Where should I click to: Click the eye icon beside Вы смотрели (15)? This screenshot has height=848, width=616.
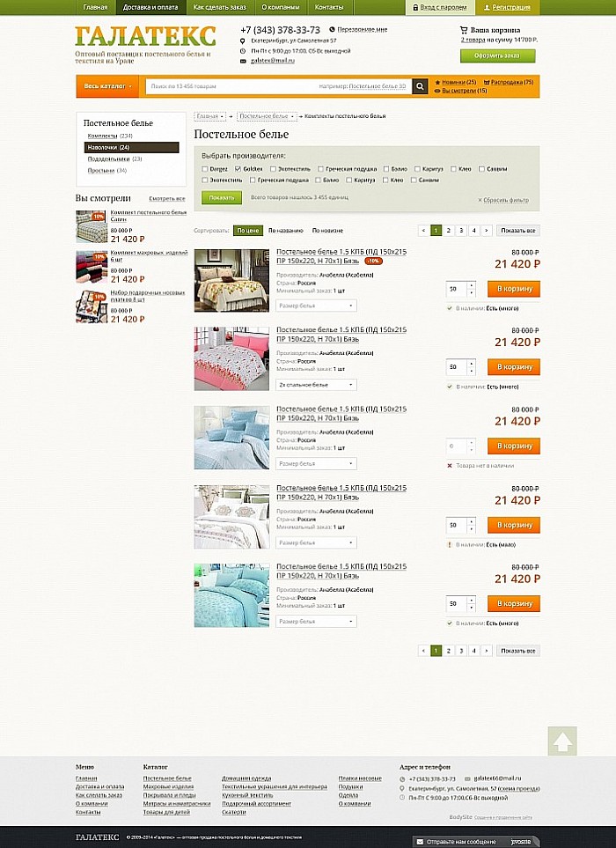tap(437, 91)
